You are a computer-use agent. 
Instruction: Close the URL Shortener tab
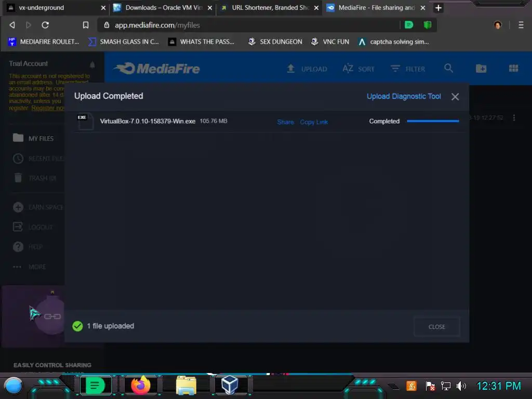[x=316, y=8]
